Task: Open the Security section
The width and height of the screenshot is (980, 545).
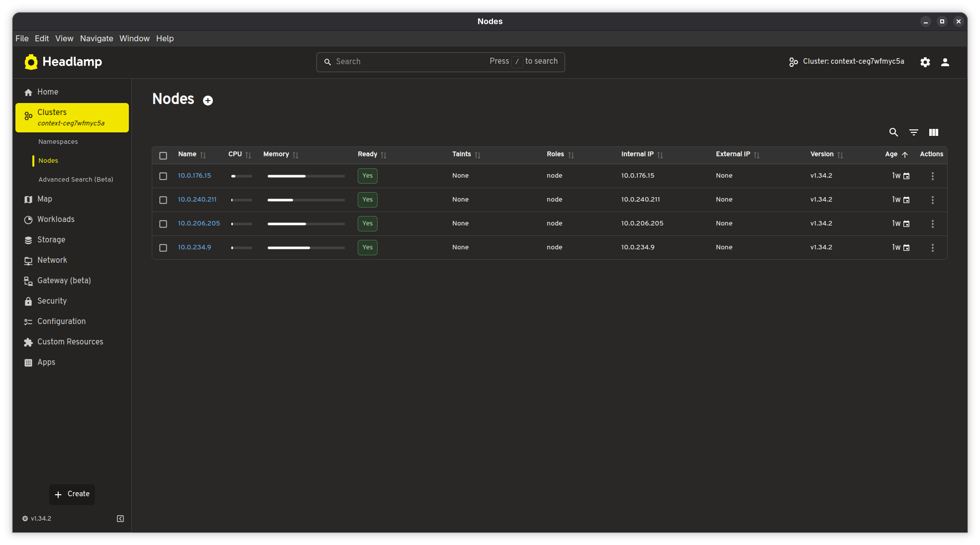Action: tap(52, 301)
